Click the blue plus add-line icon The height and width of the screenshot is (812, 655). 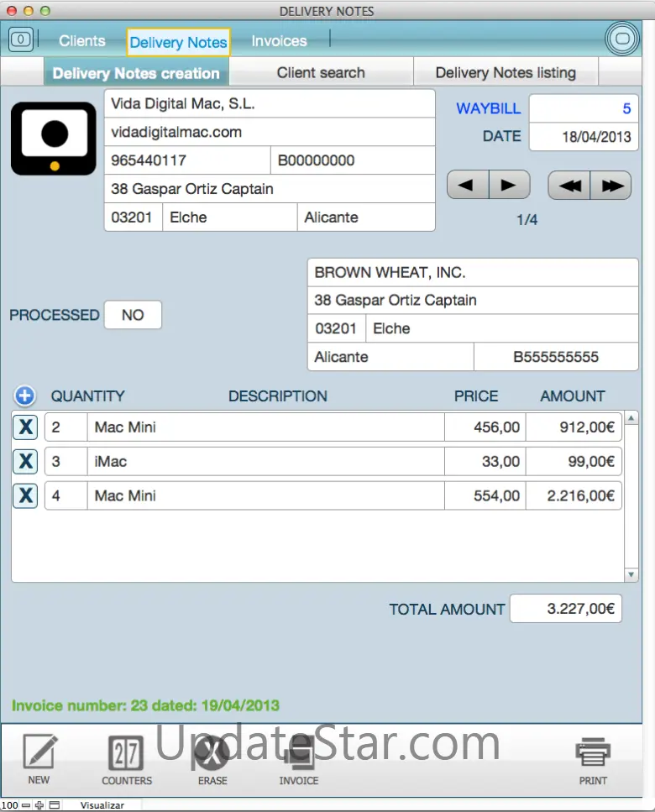tap(24, 396)
